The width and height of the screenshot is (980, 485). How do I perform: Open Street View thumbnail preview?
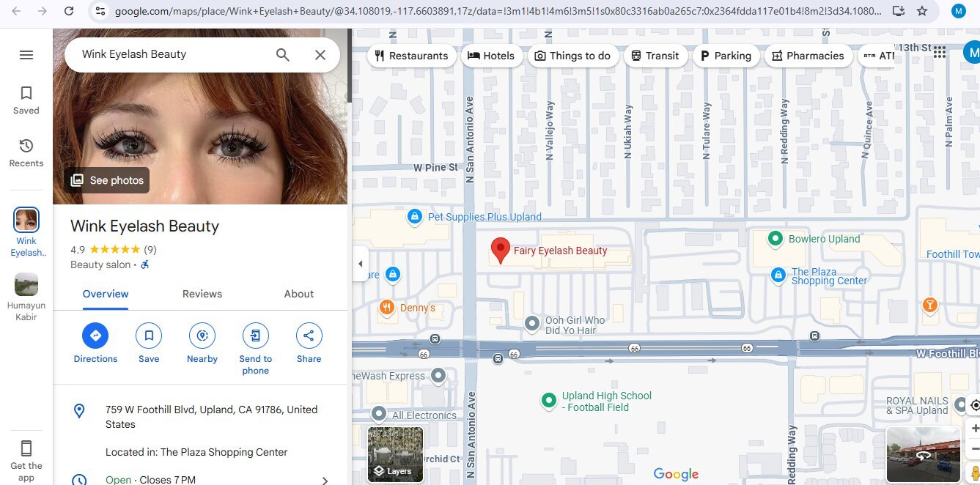(x=923, y=454)
